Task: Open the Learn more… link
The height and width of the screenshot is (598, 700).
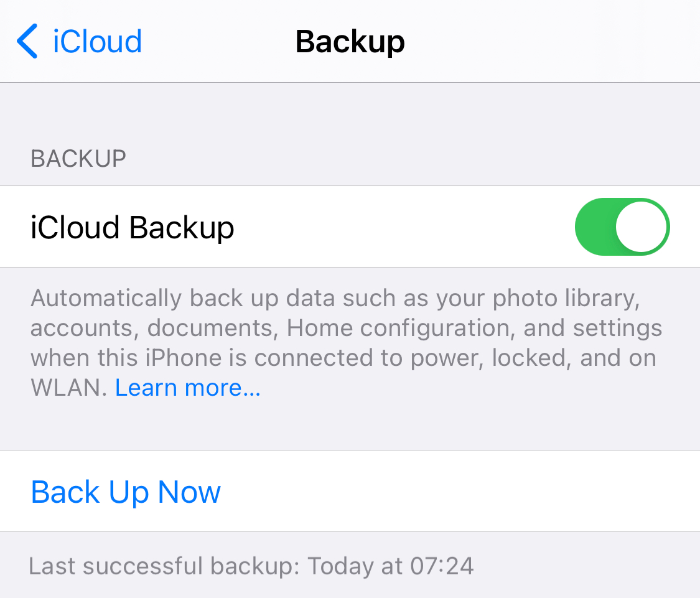Action: pos(188,387)
